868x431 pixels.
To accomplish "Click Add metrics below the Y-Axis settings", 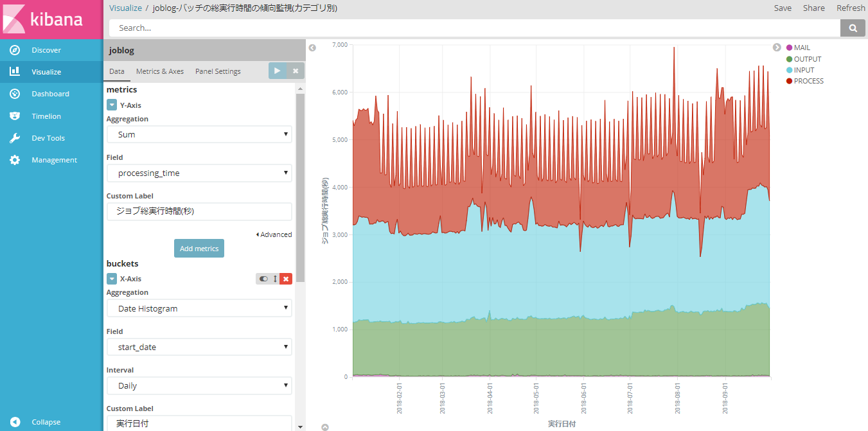I will click(x=199, y=248).
